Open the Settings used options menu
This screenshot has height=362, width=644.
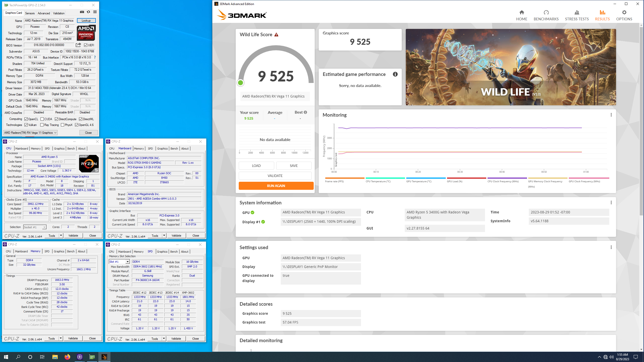(611, 247)
